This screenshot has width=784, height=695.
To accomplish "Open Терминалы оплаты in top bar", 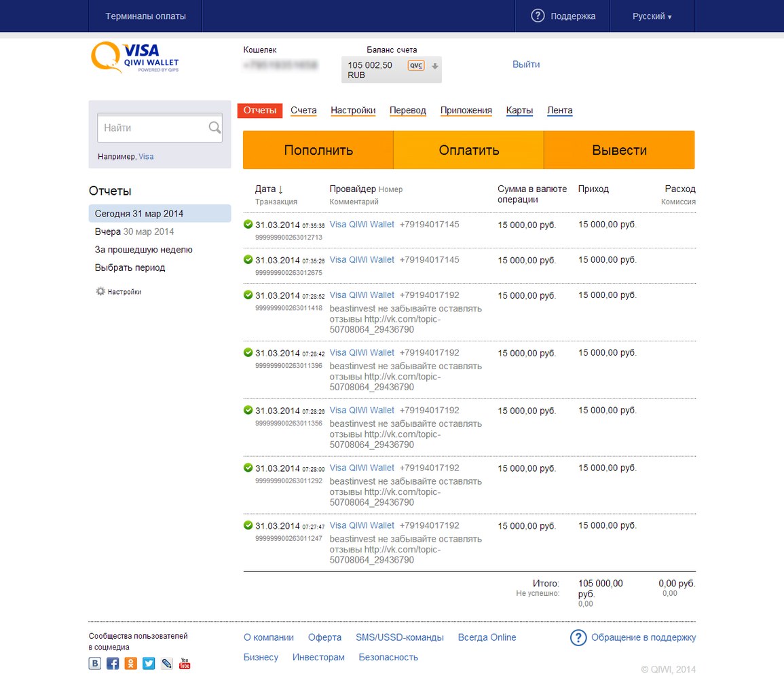I will 145,16.
